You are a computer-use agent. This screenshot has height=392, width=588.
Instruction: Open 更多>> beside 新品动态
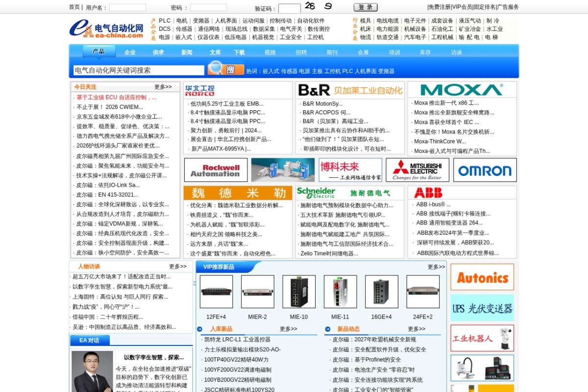click(416, 329)
